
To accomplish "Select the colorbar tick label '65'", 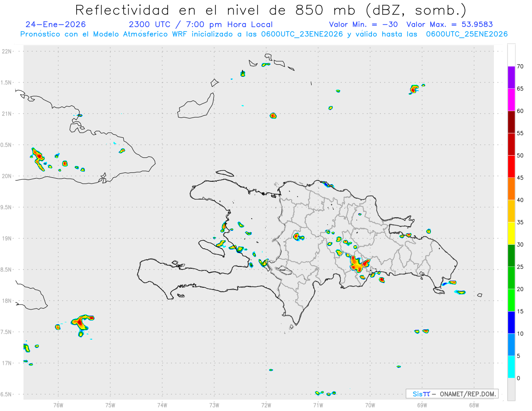I will (520, 89).
